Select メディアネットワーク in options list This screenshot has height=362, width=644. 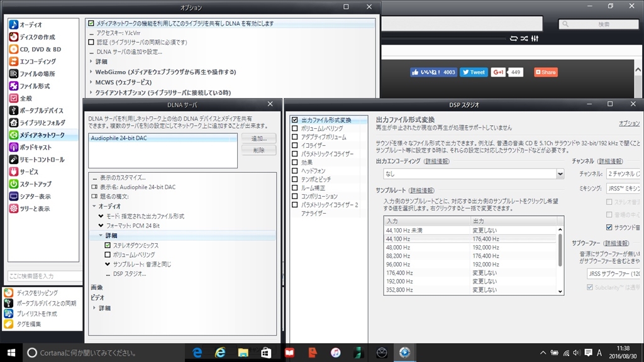click(x=42, y=135)
